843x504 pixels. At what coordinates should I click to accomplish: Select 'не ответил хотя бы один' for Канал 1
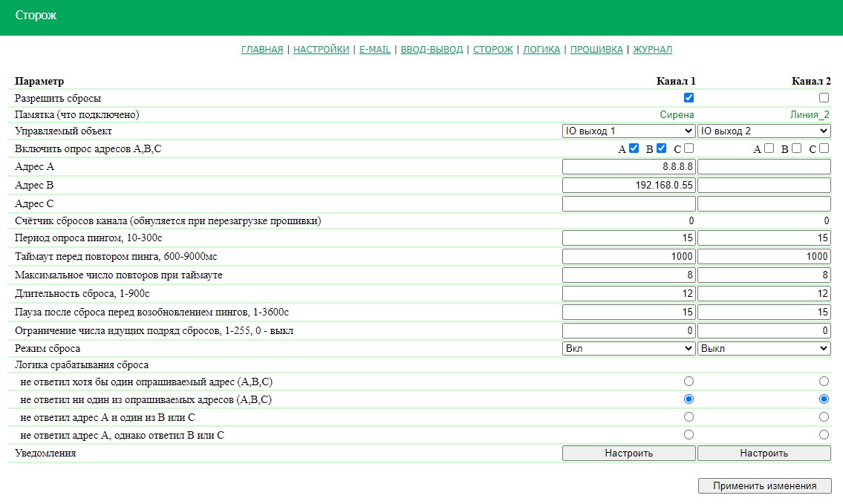click(689, 382)
